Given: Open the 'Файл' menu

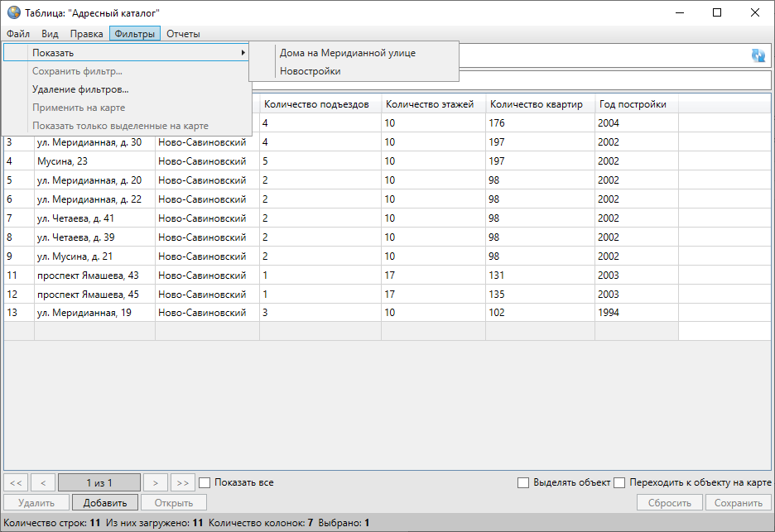Looking at the screenshot, I should [x=18, y=34].
